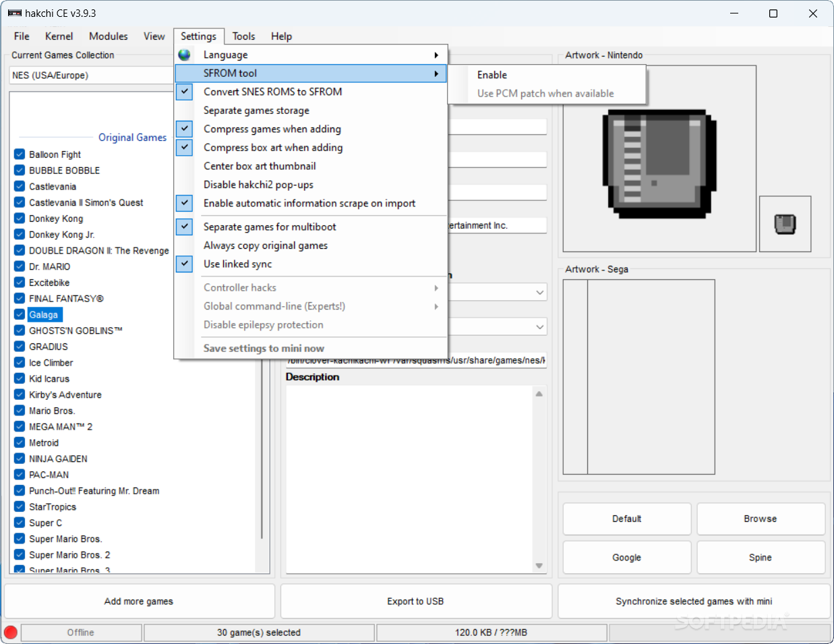Select the StarTropics entry
Image resolution: width=834 pixels, height=644 pixels.
pos(53,507)
